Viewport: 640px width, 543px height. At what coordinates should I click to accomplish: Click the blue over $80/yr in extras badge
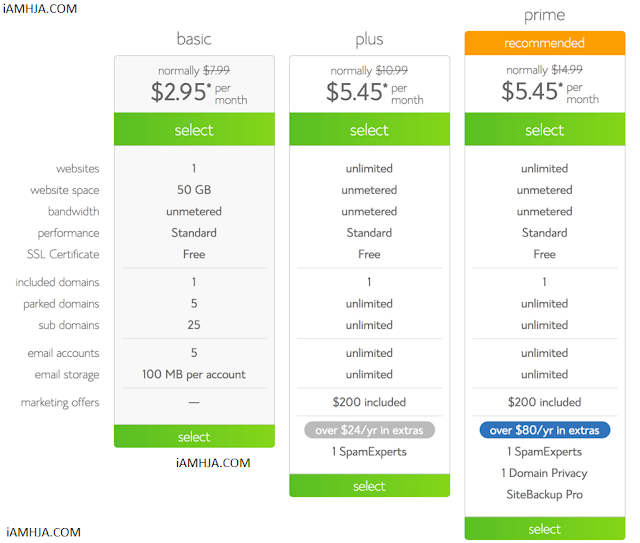tap(544, 430)
